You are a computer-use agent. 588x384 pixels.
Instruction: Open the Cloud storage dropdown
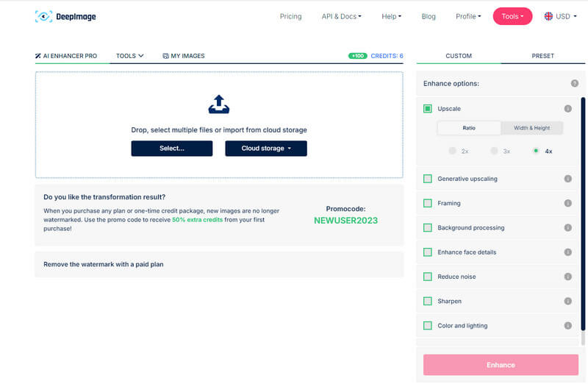[266, 149]
